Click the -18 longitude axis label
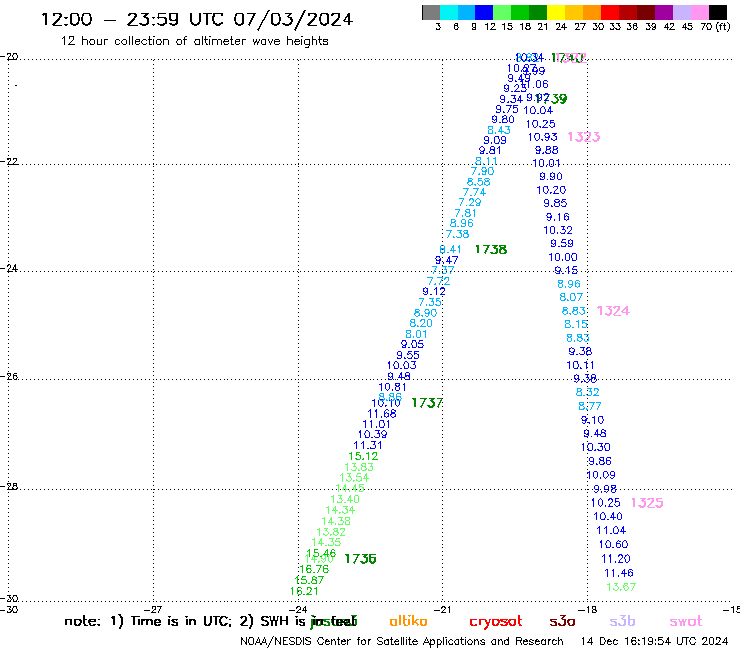The width and height of the screenshot is (740, 650). [588, 609]
